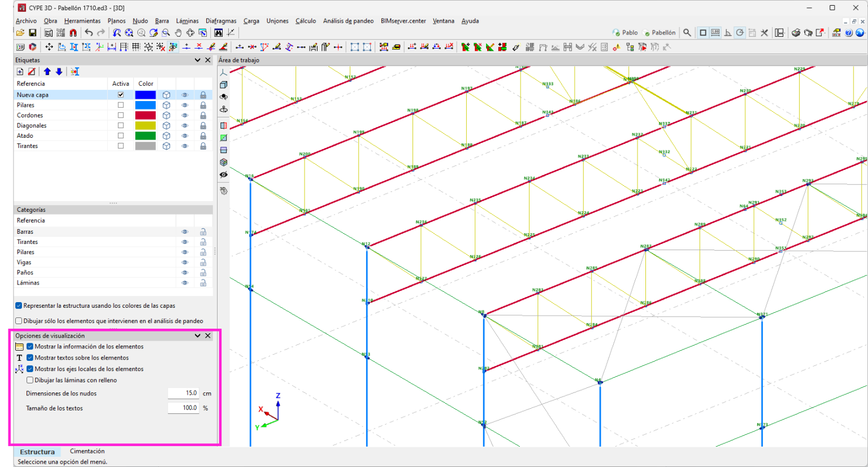The height and width of the screenshot is (467, 868).
Task: Open the Cálculo menu
Action: click(305, 21)
